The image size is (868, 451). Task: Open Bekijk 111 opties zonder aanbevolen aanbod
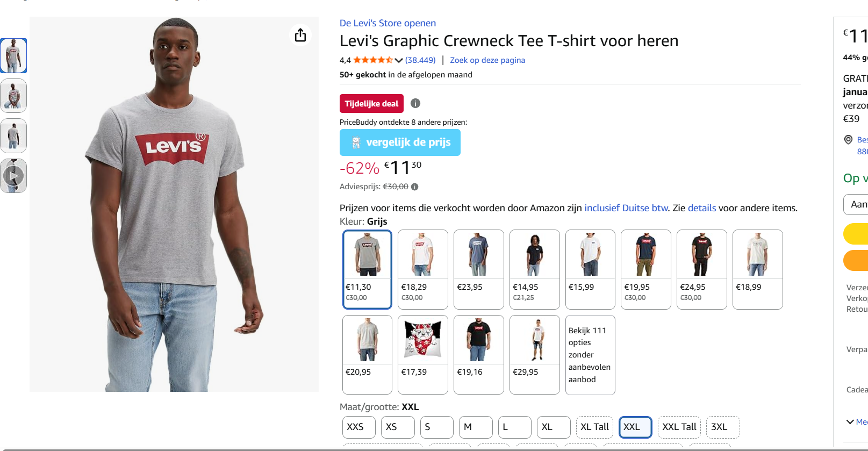[590, 355]
